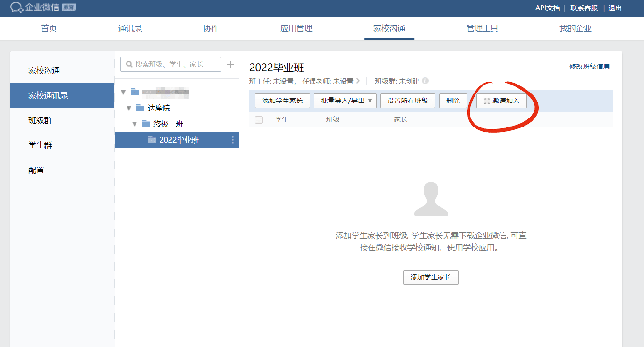The image size is (644, 347).
Task: Collapse the 达摩院 tree node
Action: [x=129, y=108]
